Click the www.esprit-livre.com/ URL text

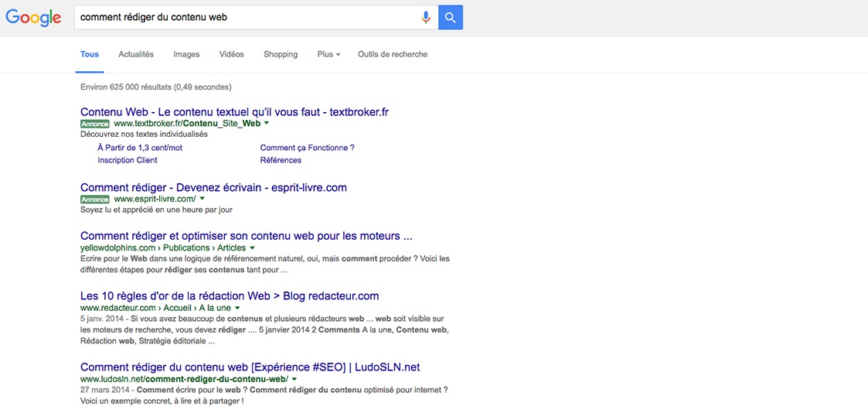click(x=155, y=199)
